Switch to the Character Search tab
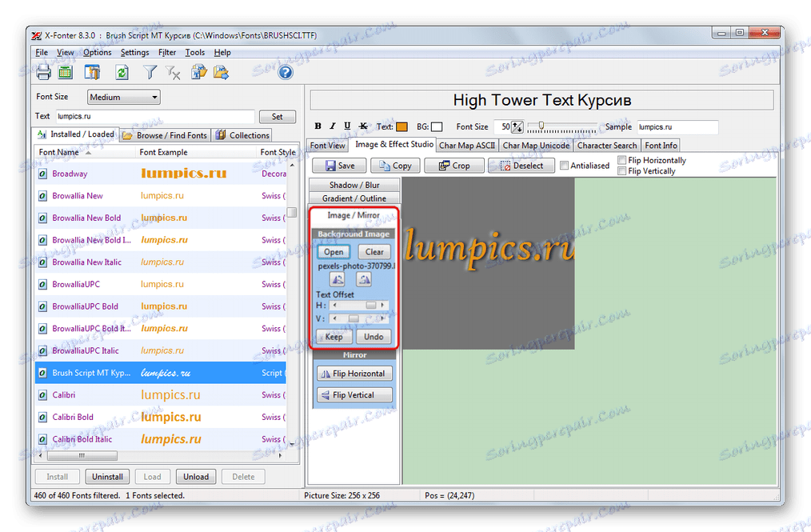The width and height of the screenshot is (811, 532). pyautogui.click(x=607, y=146)
